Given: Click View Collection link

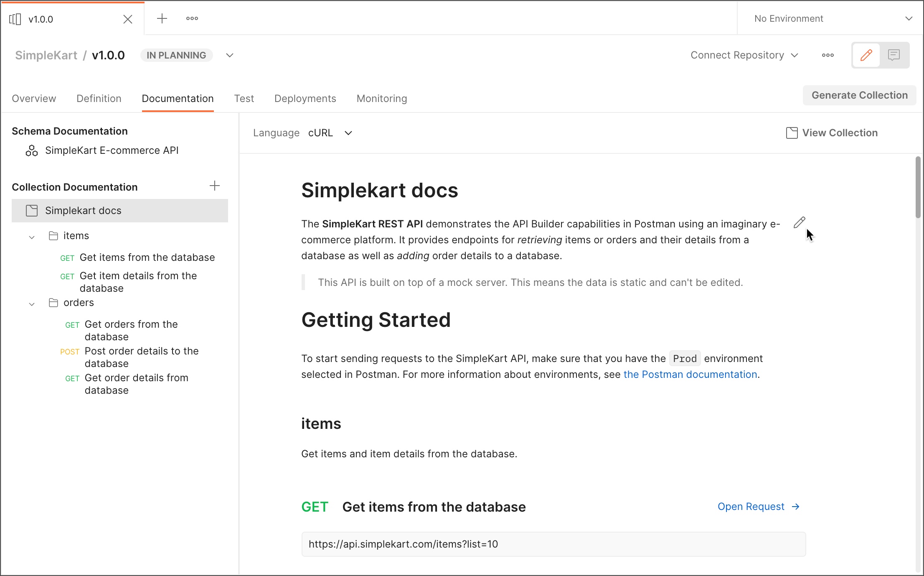Looking at the screenshot, I should click(x=832, y=133).
